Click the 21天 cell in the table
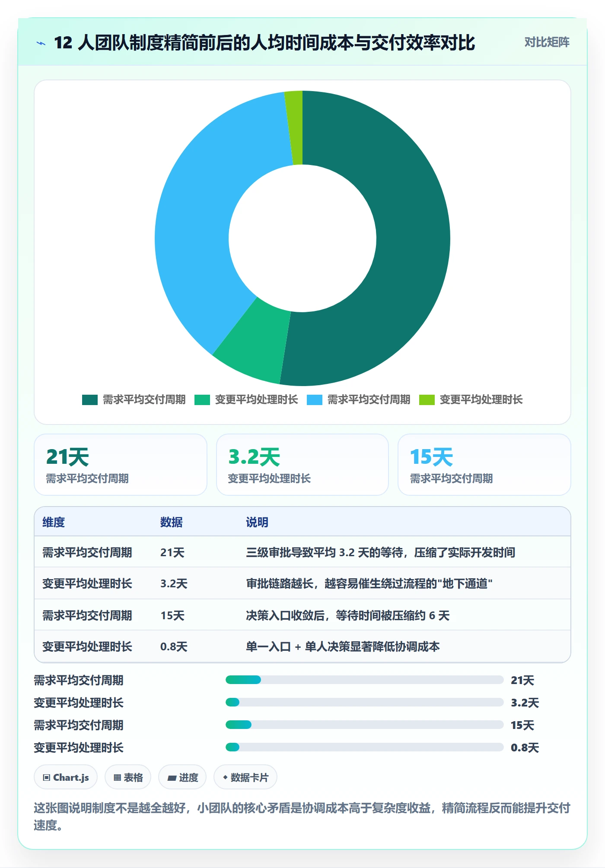 (172, 552)
